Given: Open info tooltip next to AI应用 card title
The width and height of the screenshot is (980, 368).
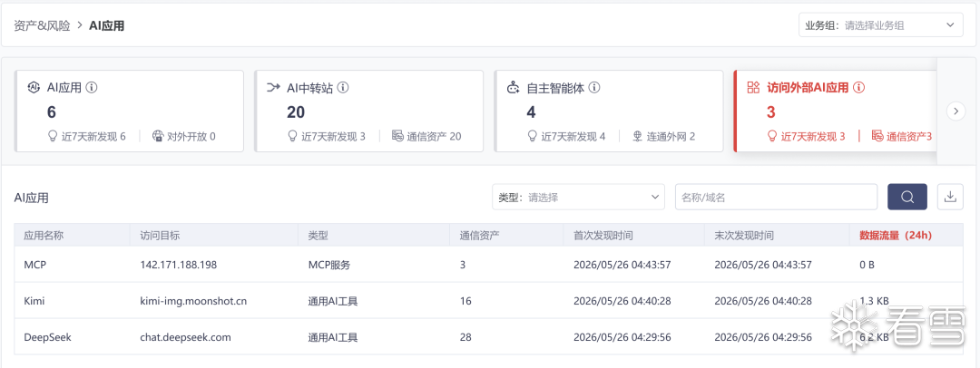Looking at the screenshot, I should click(92, 88).
